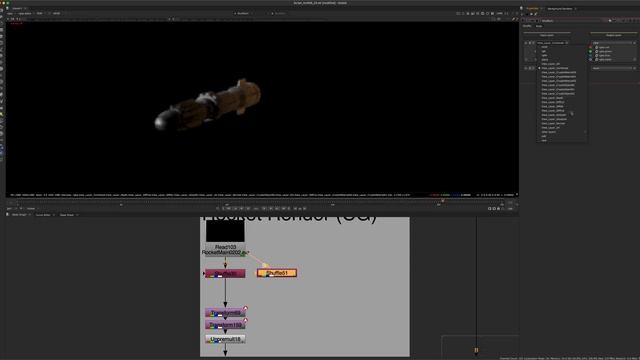
Task: Click the green channel color dot
Action: [591, 51]
